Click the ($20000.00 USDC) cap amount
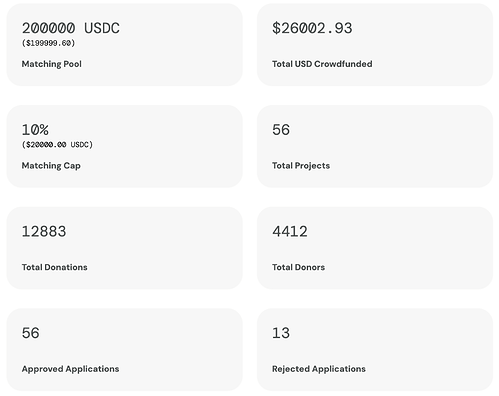Image resolution: width=499 pixels, height=396 pixels. click(57, 145)
